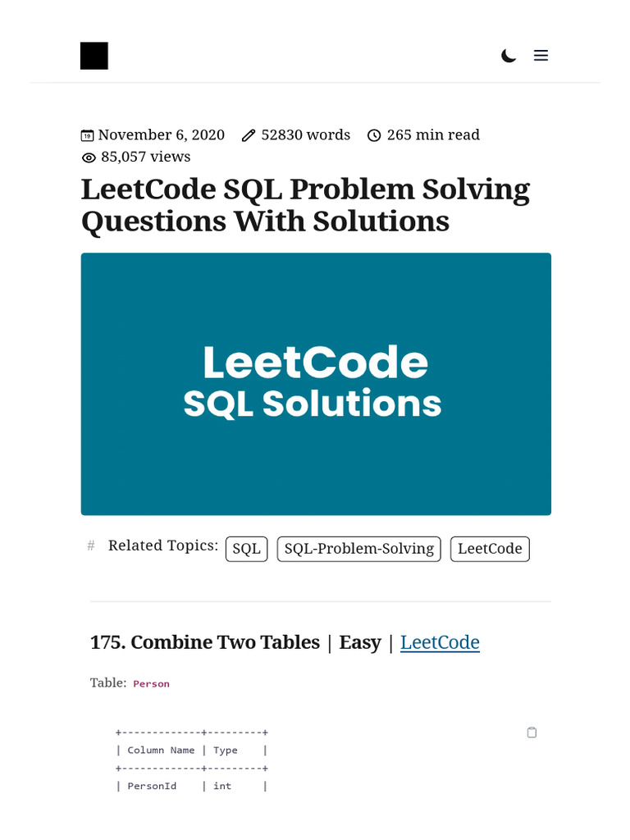This screenshot has height=840, width=630.
Task: Click the black square site logo
Action: point(94,56)
